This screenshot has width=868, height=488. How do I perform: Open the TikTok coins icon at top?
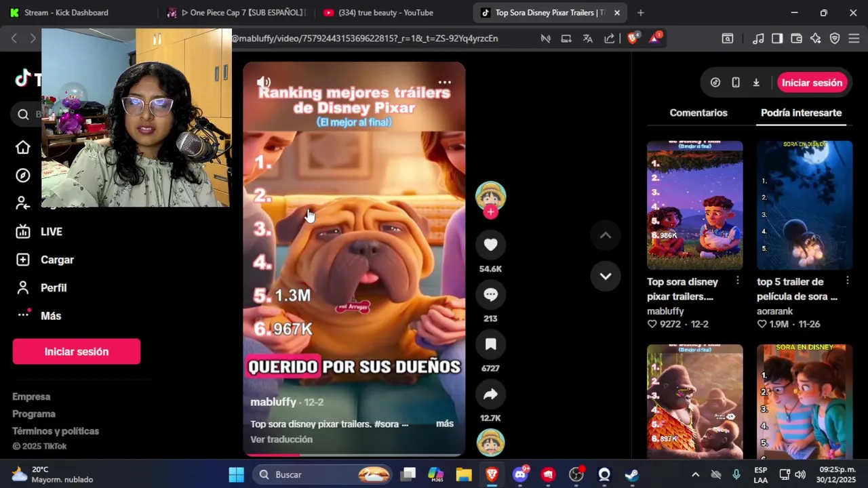pyautogui.click(x=715, y=83)
